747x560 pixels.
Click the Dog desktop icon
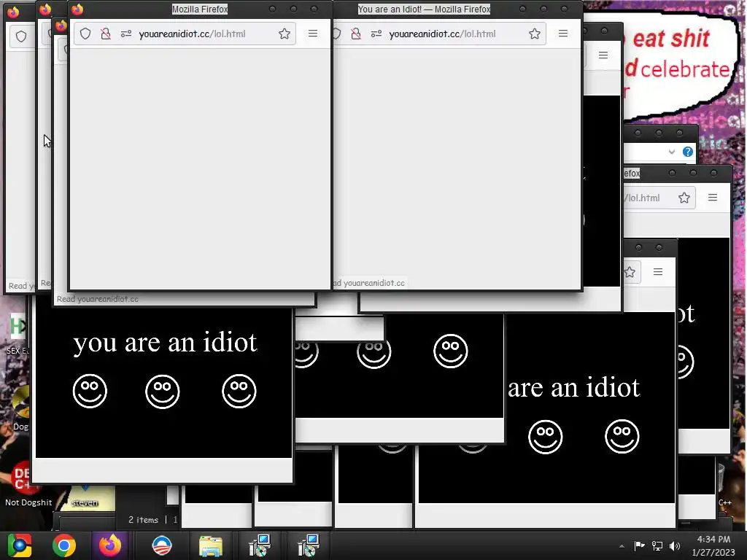[x=20, y=408]
